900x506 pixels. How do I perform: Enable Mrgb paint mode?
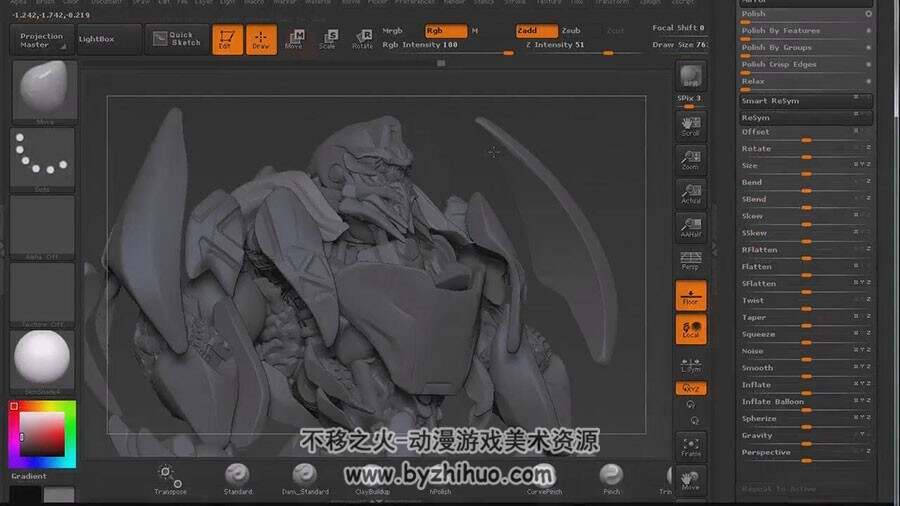(393, 30)
